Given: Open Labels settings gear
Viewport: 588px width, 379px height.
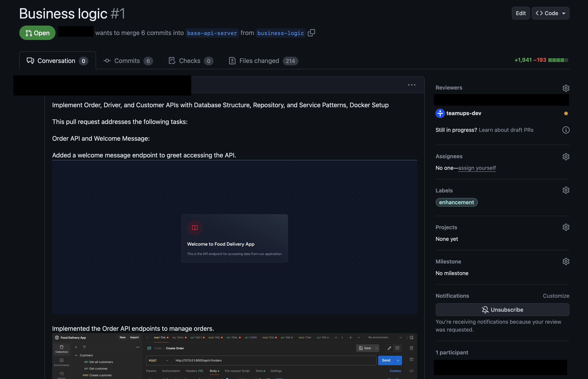Looking at the screenshot, I should [x=566, y=190].
